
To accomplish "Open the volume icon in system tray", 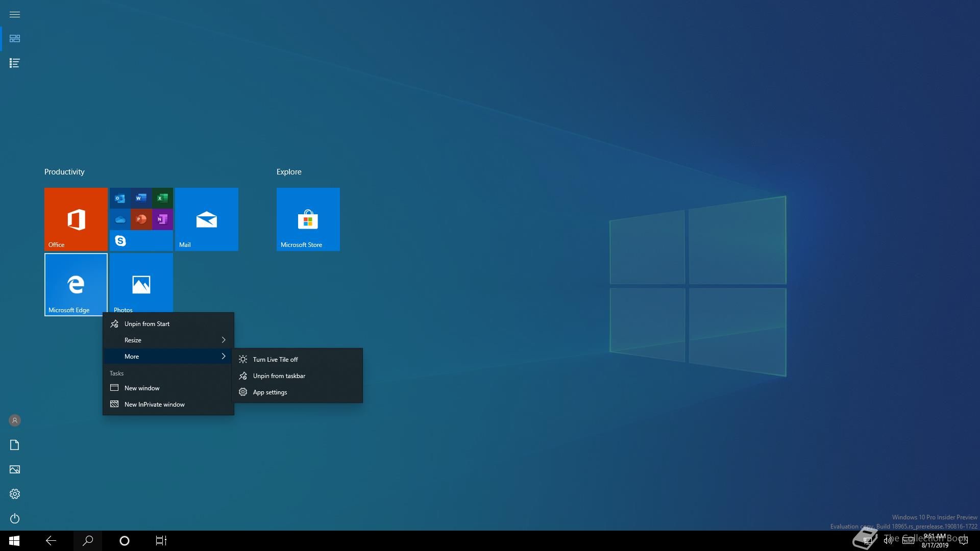I will (888, 541).
